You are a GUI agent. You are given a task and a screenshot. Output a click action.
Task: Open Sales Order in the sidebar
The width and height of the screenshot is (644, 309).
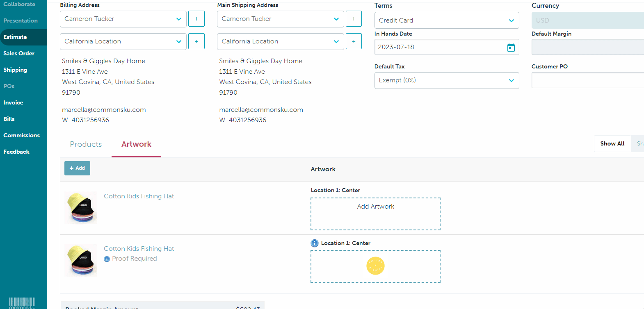pyautogui.click(x=19, y=53)
